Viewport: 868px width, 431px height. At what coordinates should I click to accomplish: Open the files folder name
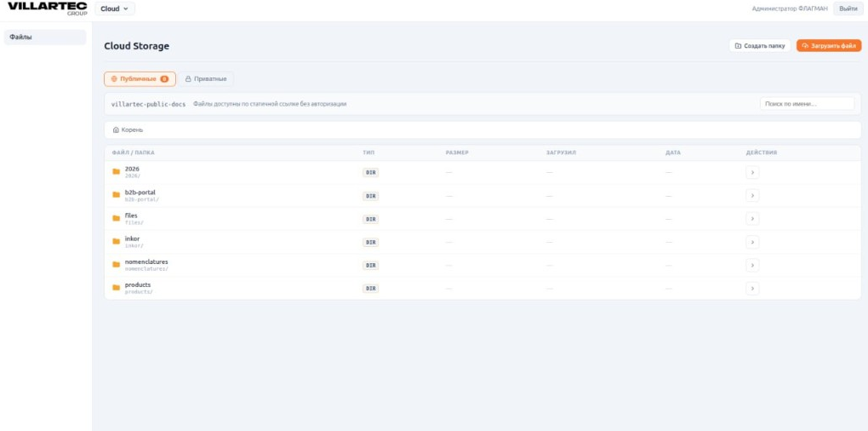[x=131, y=215]
